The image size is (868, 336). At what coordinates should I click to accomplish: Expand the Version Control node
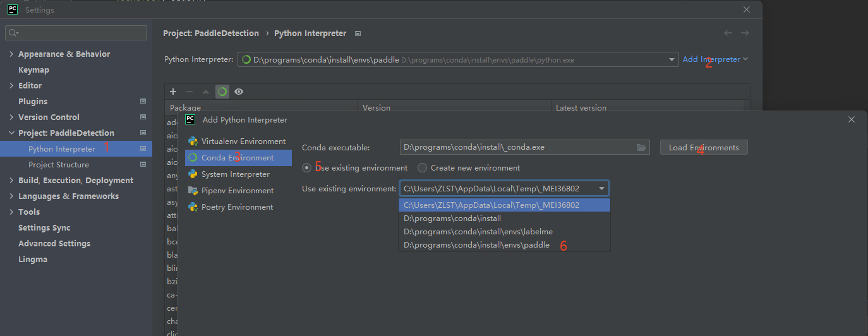pos(11,117)
